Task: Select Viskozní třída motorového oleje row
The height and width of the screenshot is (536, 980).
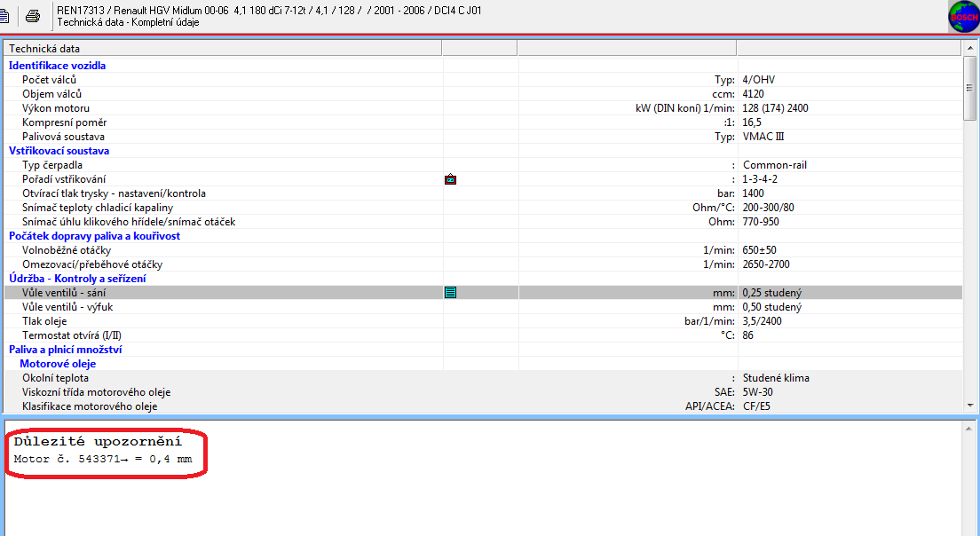Action: click(483, 392)
